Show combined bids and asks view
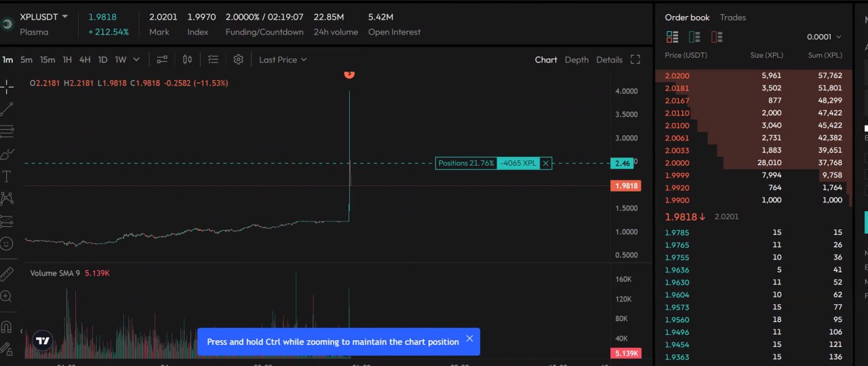868x366 pixels. [672, 37]
